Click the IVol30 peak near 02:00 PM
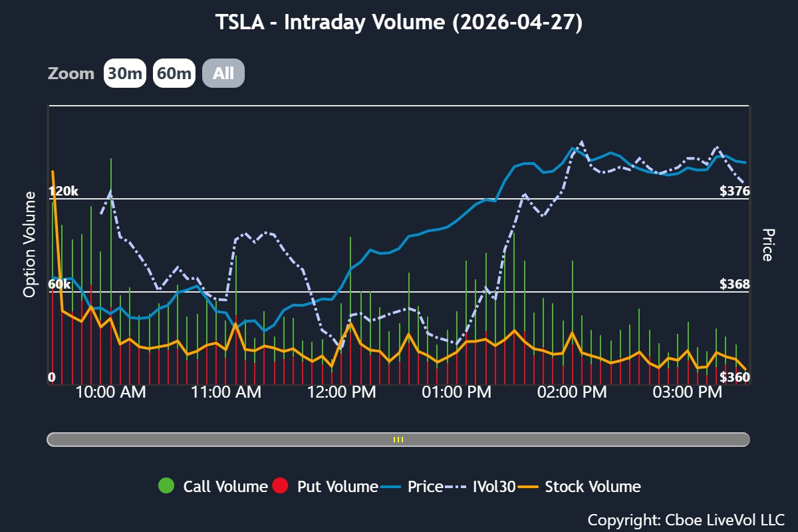 [582, 142]
